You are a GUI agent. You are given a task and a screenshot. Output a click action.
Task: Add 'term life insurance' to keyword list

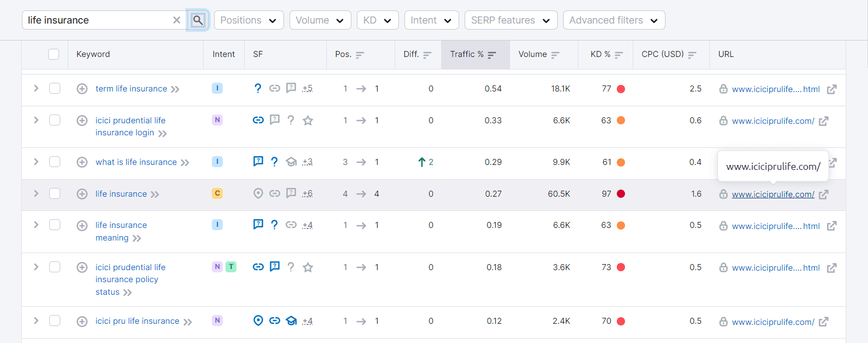(x=82, y=89)
